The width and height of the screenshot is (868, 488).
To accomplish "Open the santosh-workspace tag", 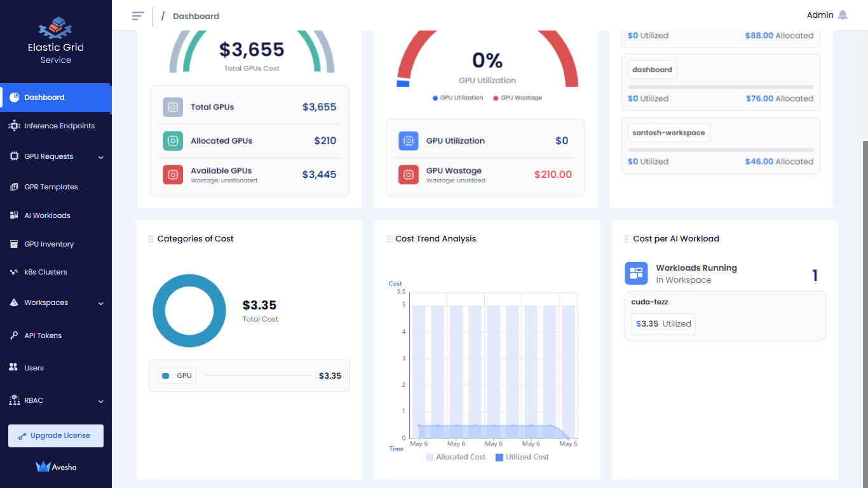I will tap(668, 133).
